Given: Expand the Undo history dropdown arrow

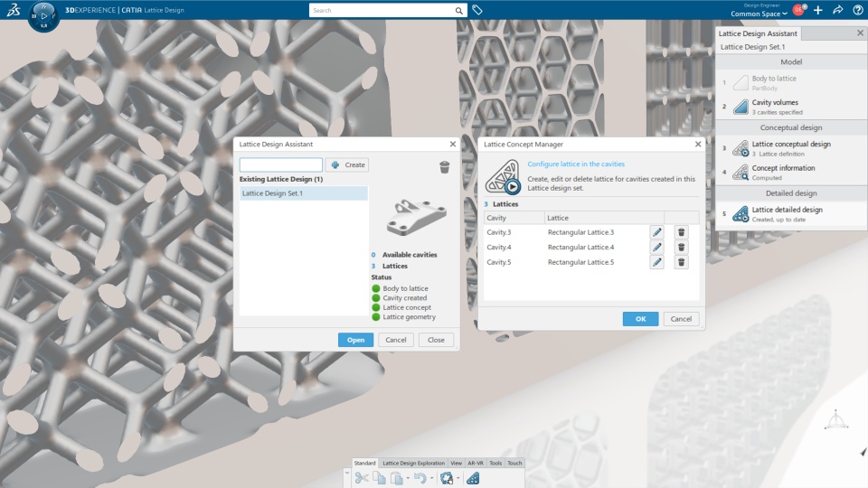Looking at the screenshot, I should click(432, 479).
